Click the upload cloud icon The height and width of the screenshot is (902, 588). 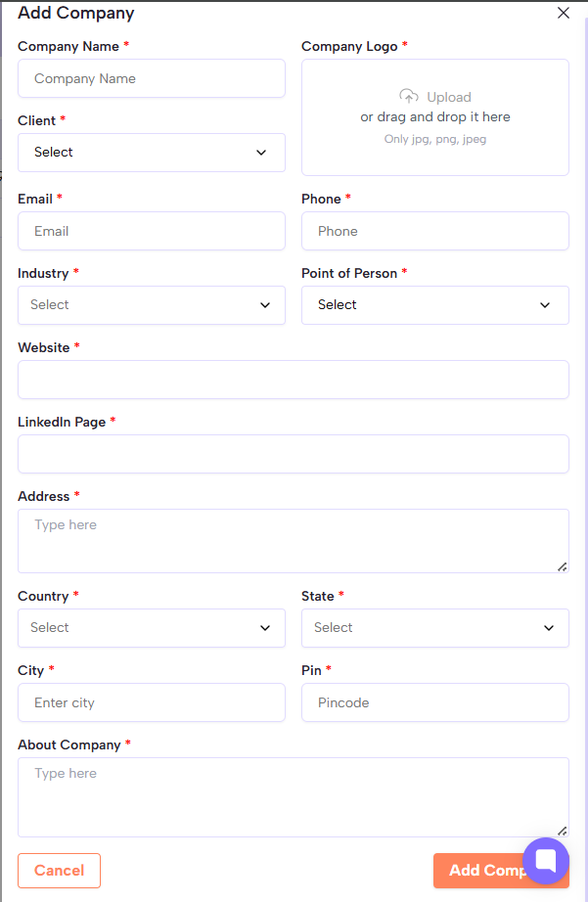click(409, 96)
